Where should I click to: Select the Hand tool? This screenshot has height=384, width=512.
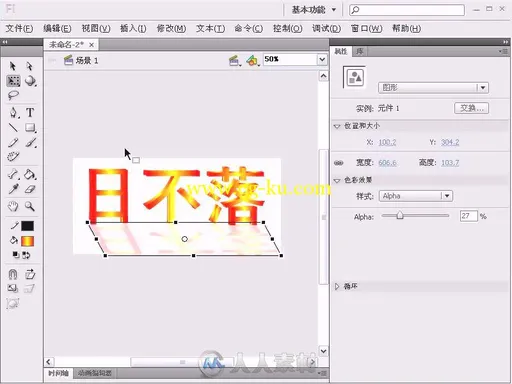click(13, 206)
